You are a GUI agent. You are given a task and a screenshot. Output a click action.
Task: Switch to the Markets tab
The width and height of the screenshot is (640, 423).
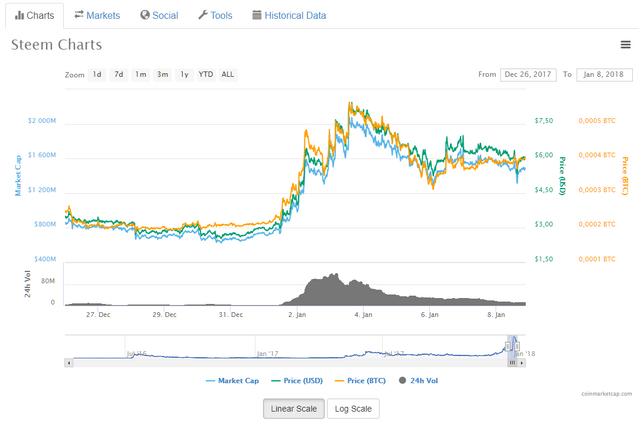97,16
